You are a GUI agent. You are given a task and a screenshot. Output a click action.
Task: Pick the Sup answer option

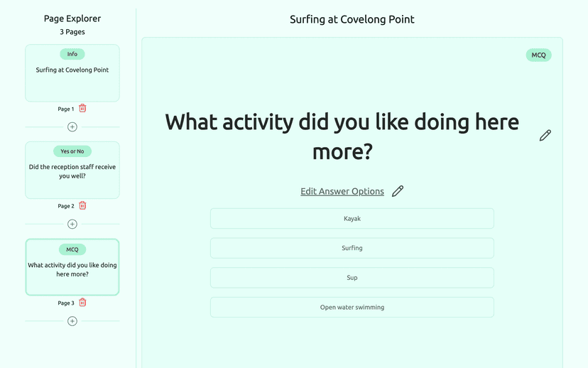[x=352, y=278]
